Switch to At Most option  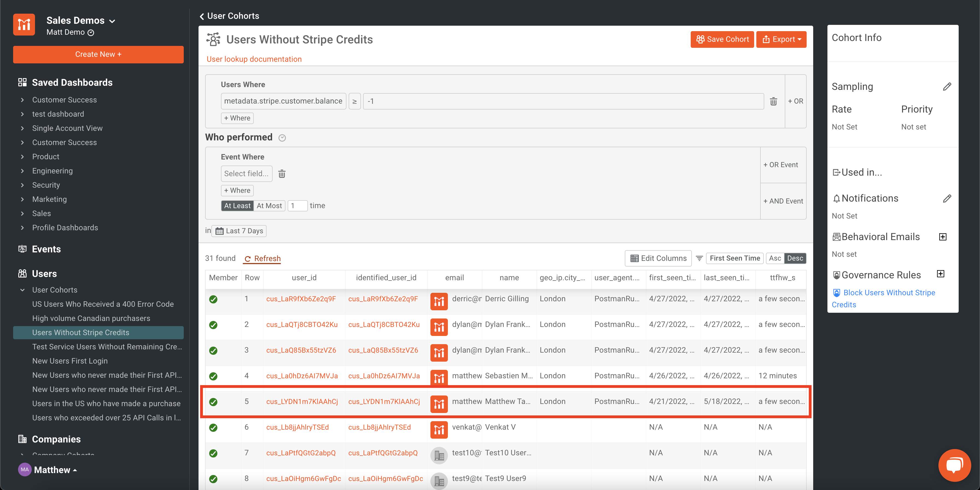[x=269, y=206]
